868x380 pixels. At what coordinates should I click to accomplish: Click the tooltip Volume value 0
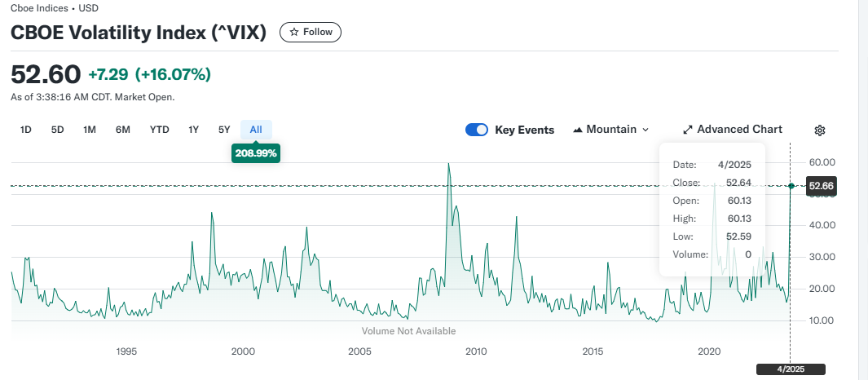pyautogui.click(x=748, y=254)
